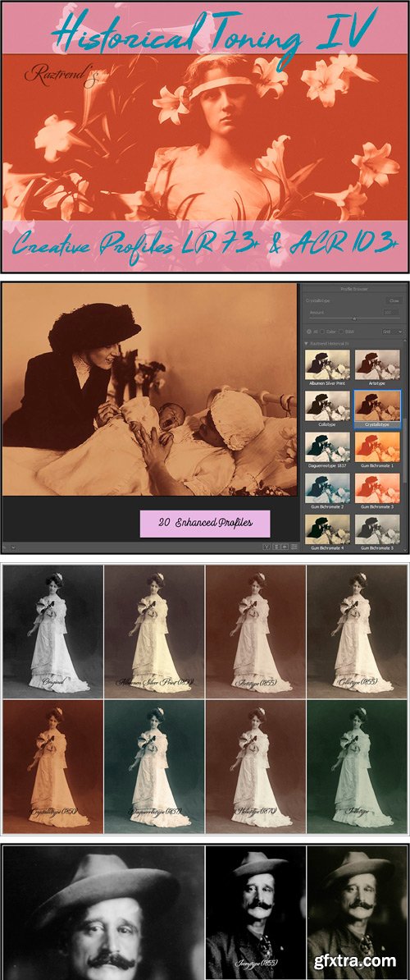Click the Crystallotype name above Amount
This screenshot has width=410, height=980.
pyautogui.click(x=317, y=300)
